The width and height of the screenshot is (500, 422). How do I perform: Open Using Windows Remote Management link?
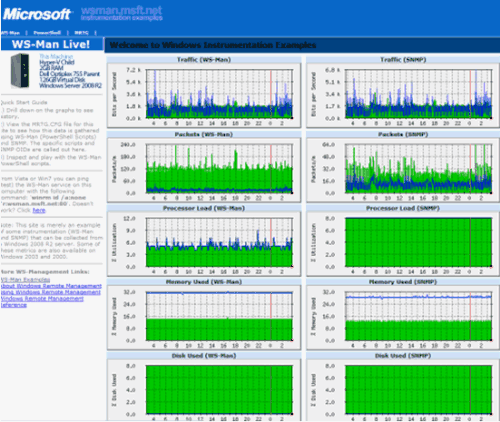[x=51, y=292]
